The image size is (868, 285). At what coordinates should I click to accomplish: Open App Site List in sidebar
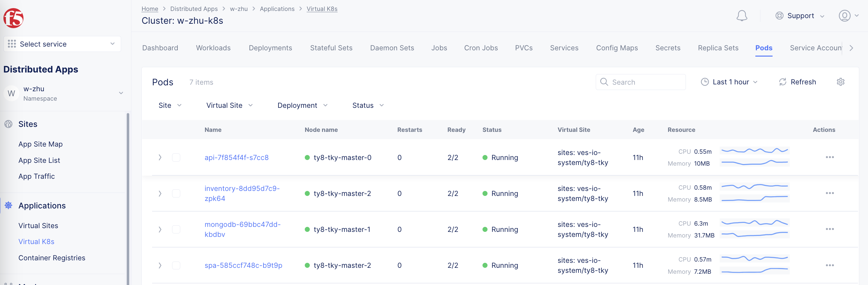click(39, 160)
